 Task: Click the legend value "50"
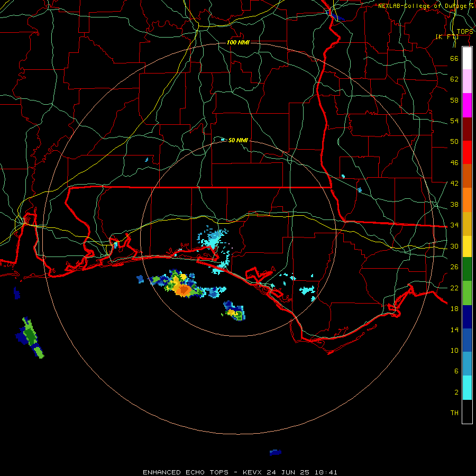[x=454, y=142]
